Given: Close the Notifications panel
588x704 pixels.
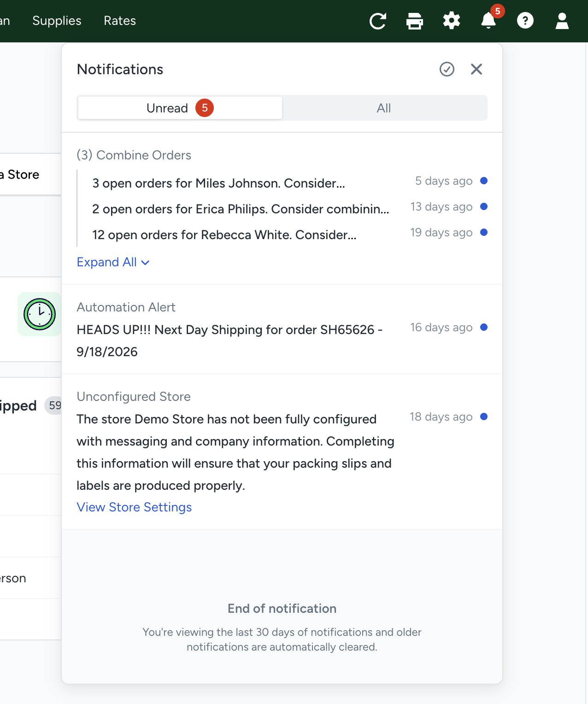Looking at the screenshot, I should click(x=476, y=69).
